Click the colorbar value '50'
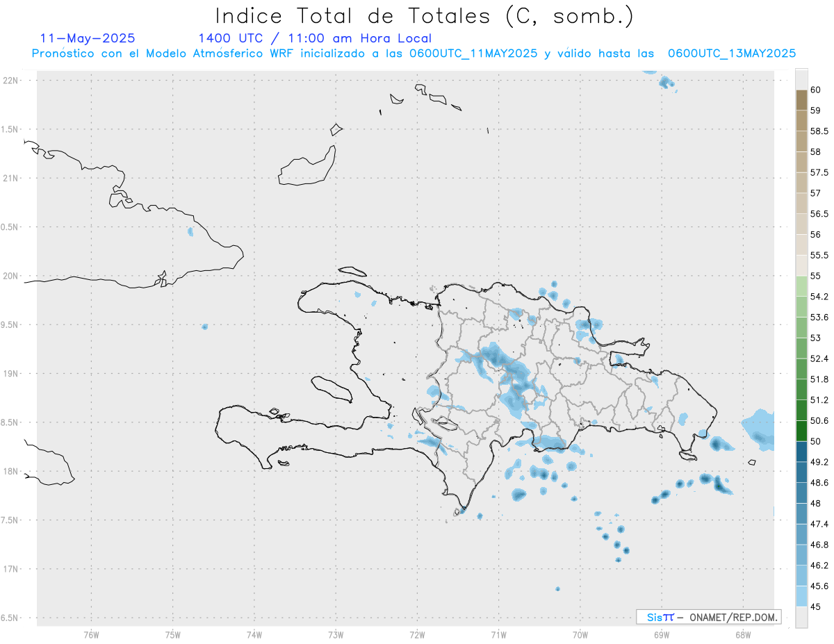This screenshot has width=834, height=644. (x=816, y=441)
